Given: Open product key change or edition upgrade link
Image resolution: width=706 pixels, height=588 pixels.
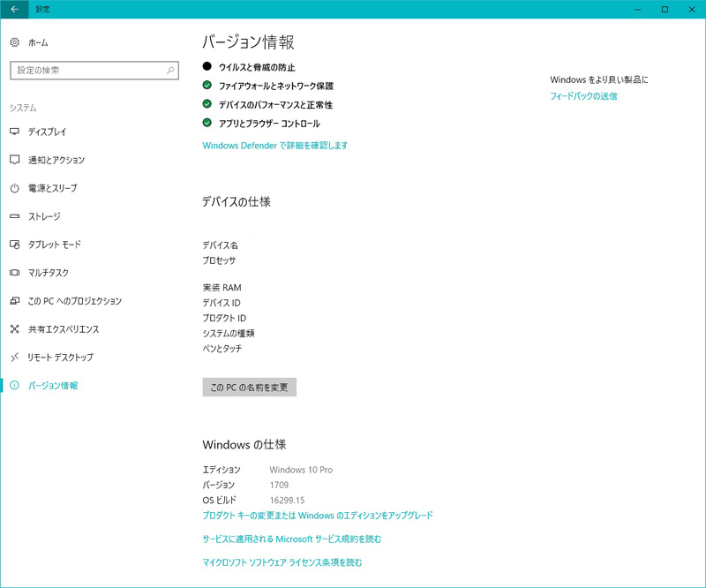Looking at the screenshot, I should click(318, 516).
